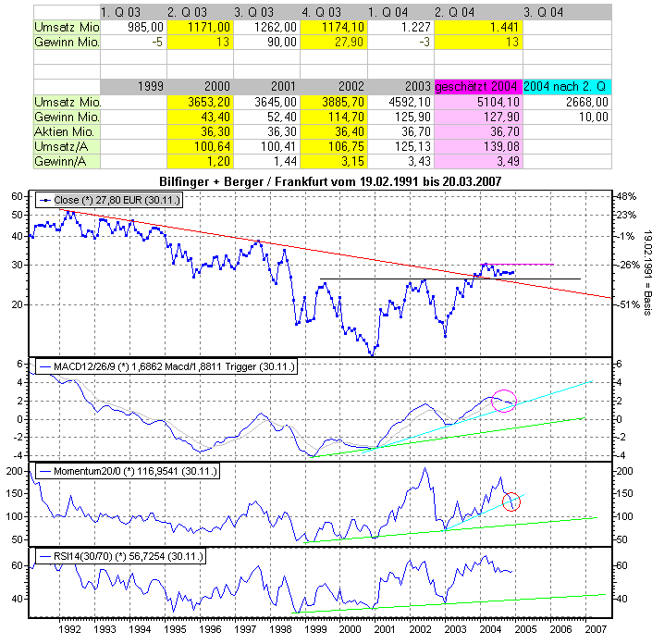Image resolution: width=652 pixels, height=644 pixels.
Task: Select the cell '1262,00'
Action: coord(266,27)
